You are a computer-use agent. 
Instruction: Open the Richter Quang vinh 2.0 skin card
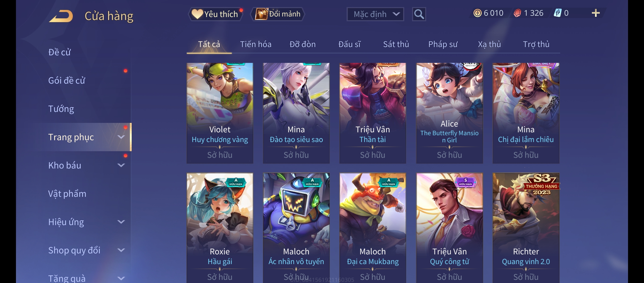click(x=526, y=228)
